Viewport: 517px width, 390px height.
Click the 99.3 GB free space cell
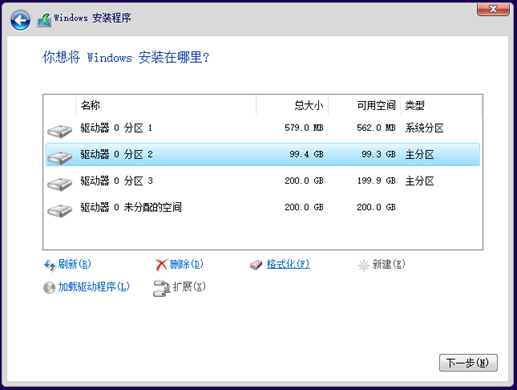tap(378, 154)
